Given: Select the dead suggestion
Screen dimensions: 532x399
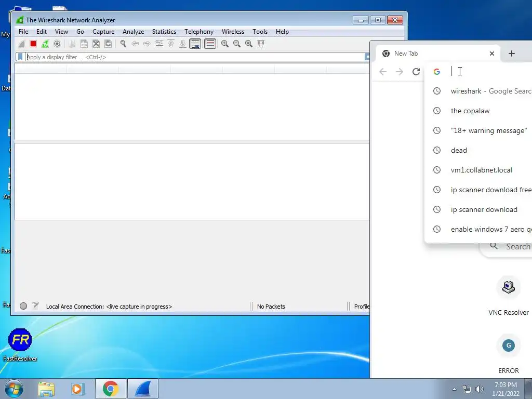Looking at the screenshot, I should [478, 150].
